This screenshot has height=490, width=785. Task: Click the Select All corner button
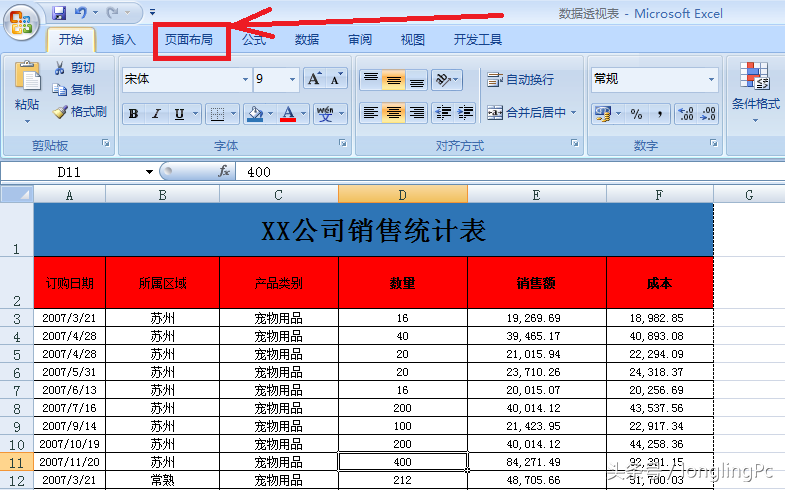click(17, 194)
